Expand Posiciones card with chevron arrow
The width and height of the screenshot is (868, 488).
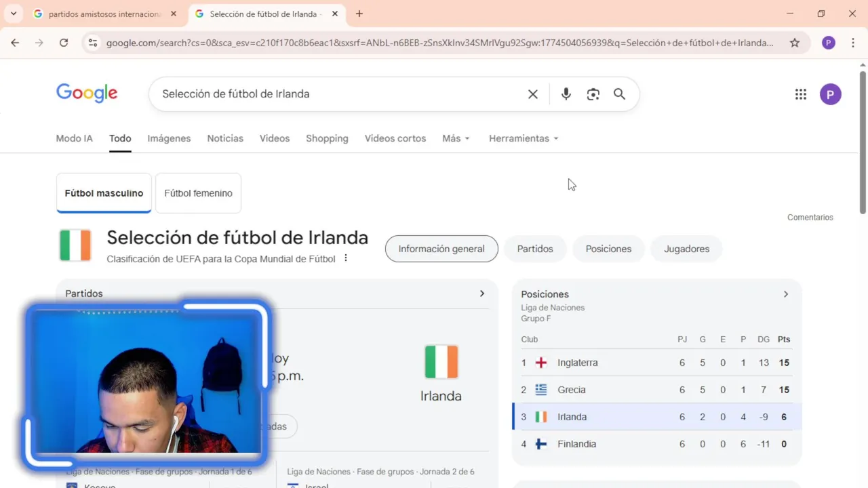786,294
